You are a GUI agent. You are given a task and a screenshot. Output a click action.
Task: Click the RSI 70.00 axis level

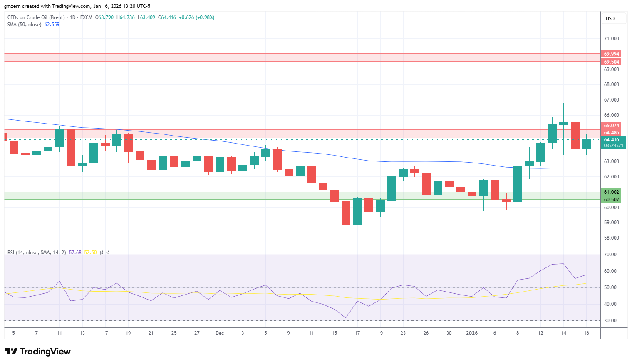click(610, 255)
